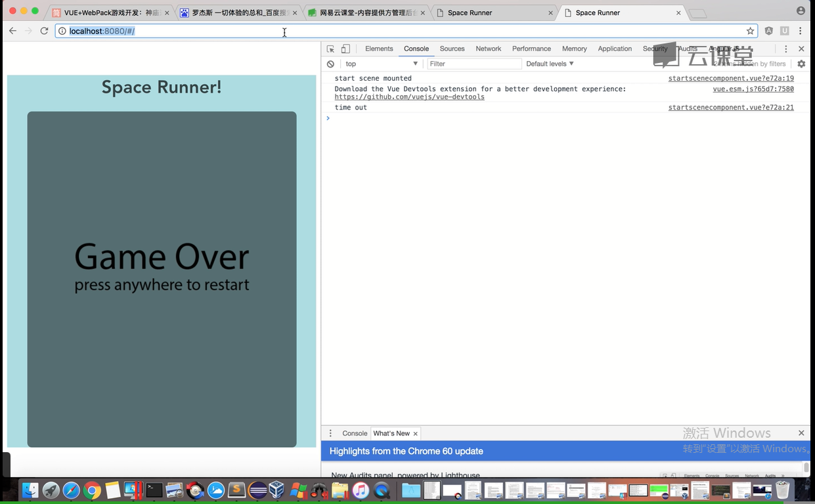Switch to the Sources tab
815x504 pixels.
point(452,49)
